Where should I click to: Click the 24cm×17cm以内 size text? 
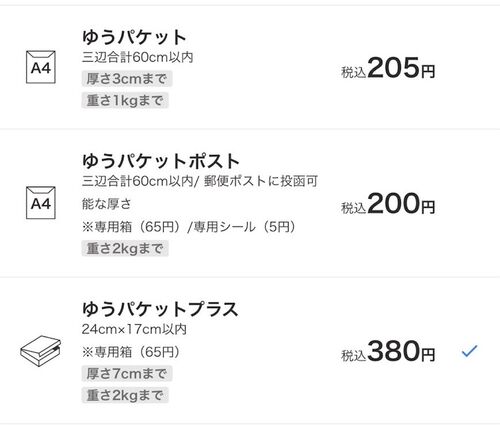click(x=134, y=329)
